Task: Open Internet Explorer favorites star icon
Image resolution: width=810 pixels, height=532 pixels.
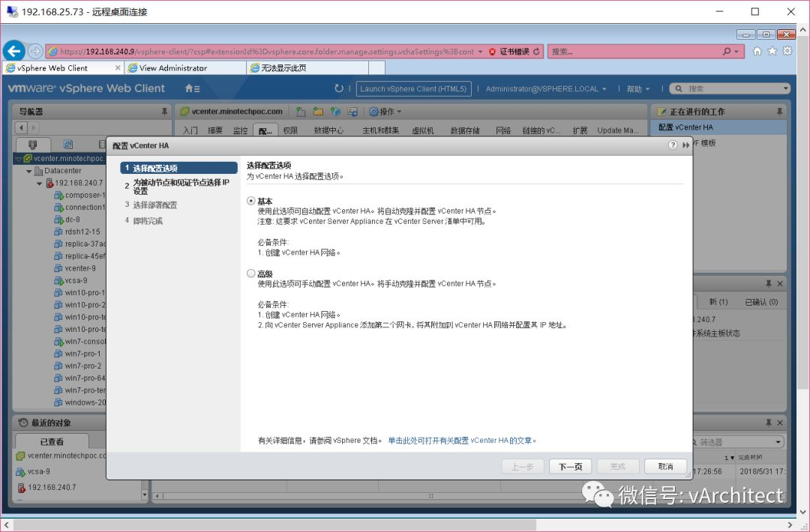Action: (x=772, y=51)
